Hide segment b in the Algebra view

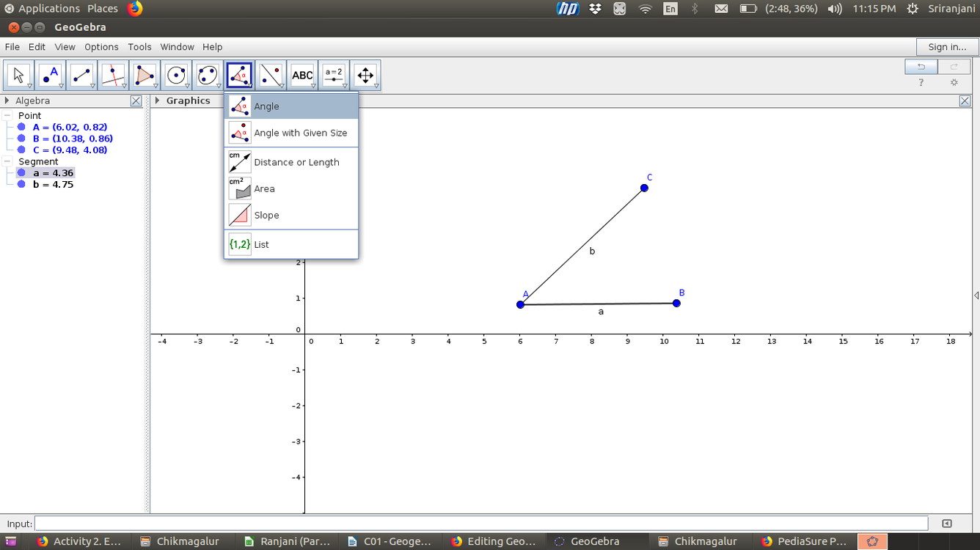point(21,184)
